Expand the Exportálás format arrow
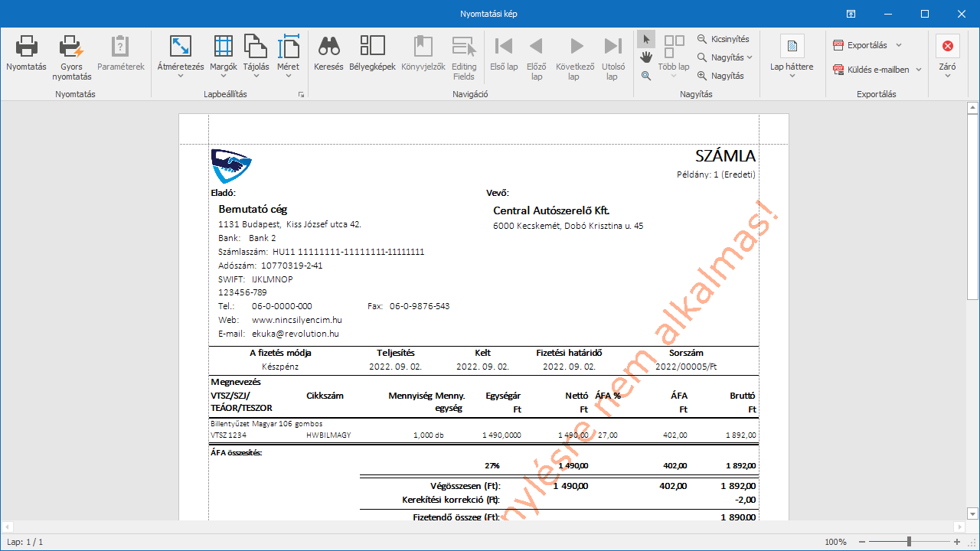This screenshot has height=551, width=980. coord(899,45)
